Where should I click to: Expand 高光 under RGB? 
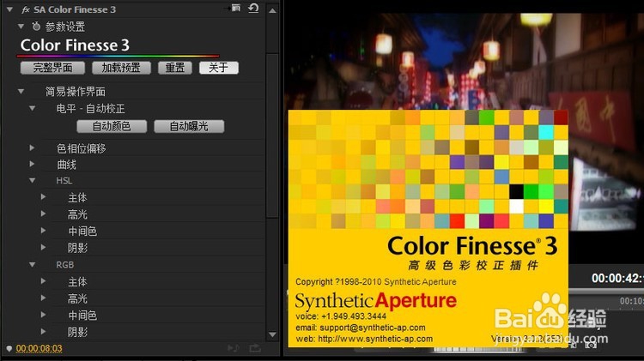pyautogui.click(x=43, y=298)
